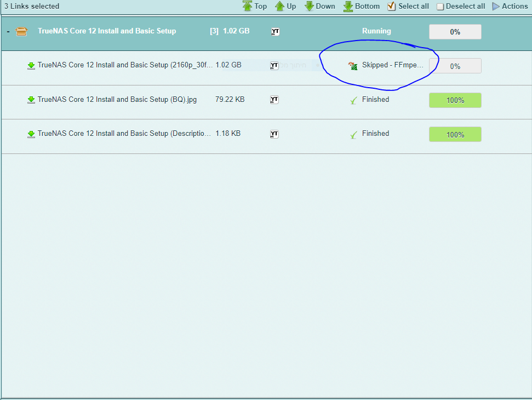The image size is (532, 400).
Task: Click the 1.02 GB size of 2160p file
Action: pyautogui.click(x=228, y=65)
